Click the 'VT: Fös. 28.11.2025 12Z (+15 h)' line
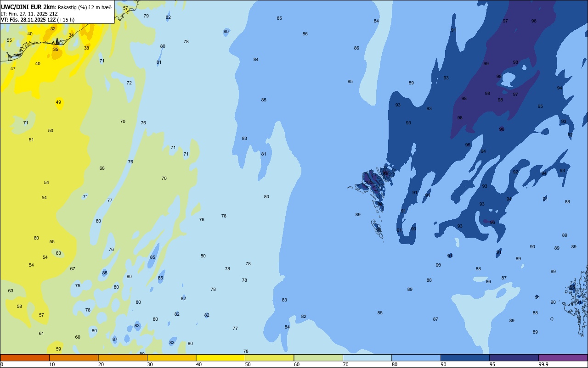The width and height of the screenshot is (588, 368). pos(38,20)
